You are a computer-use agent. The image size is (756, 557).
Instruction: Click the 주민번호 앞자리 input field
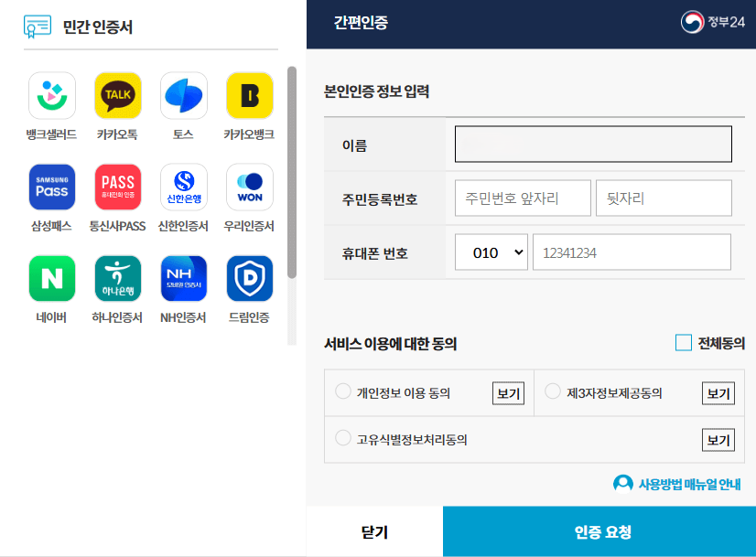pyautogui.click(x=523, y=198)
